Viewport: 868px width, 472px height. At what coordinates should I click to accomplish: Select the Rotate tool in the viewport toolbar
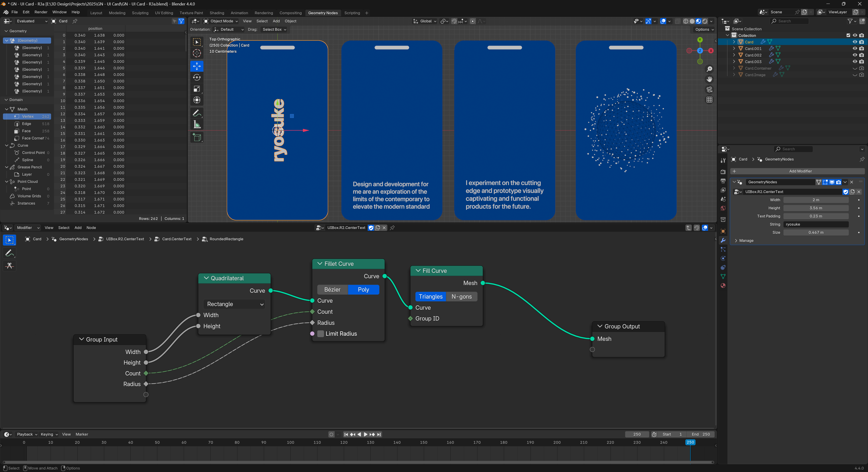pyautogui.click(x=197, y=78)
